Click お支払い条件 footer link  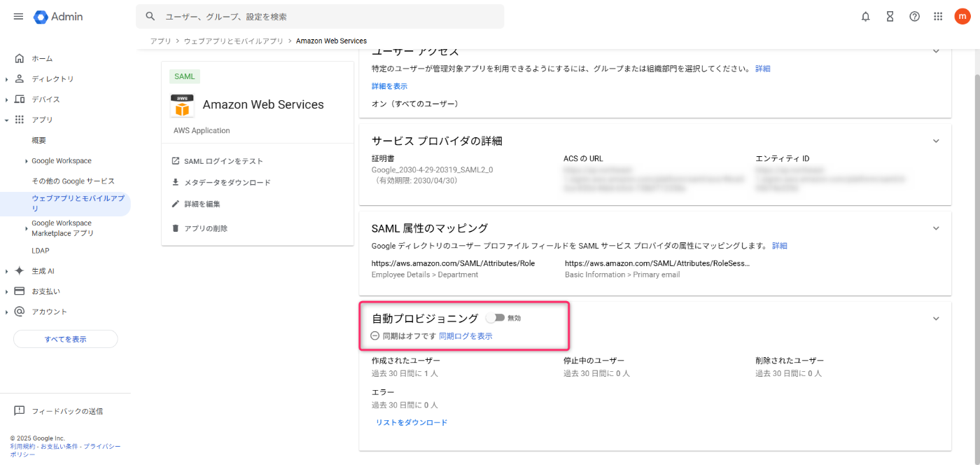[x=59, y=446]
